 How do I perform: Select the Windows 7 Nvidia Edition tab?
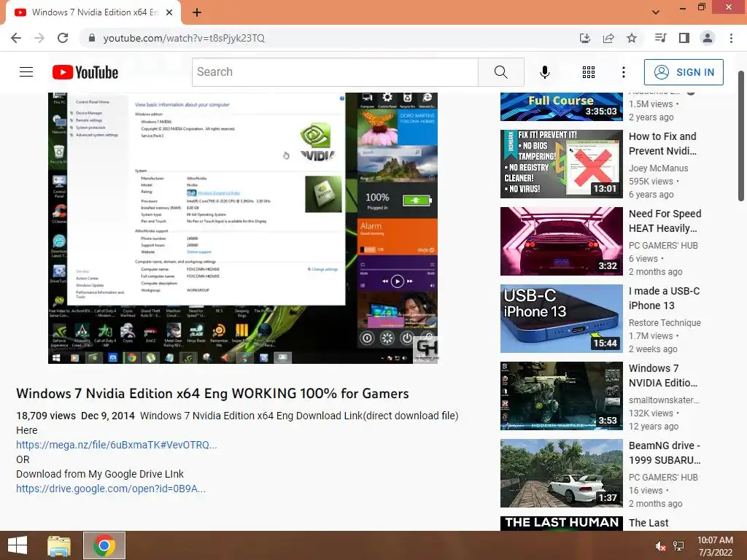coord(93,12)
